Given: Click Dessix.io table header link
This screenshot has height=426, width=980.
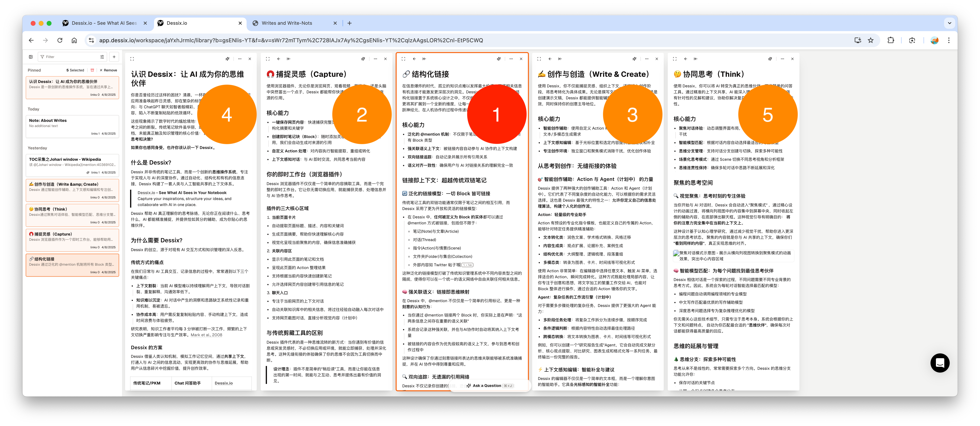Looking at the screenshot, I should pyautogui.click(x=224, y=383).
